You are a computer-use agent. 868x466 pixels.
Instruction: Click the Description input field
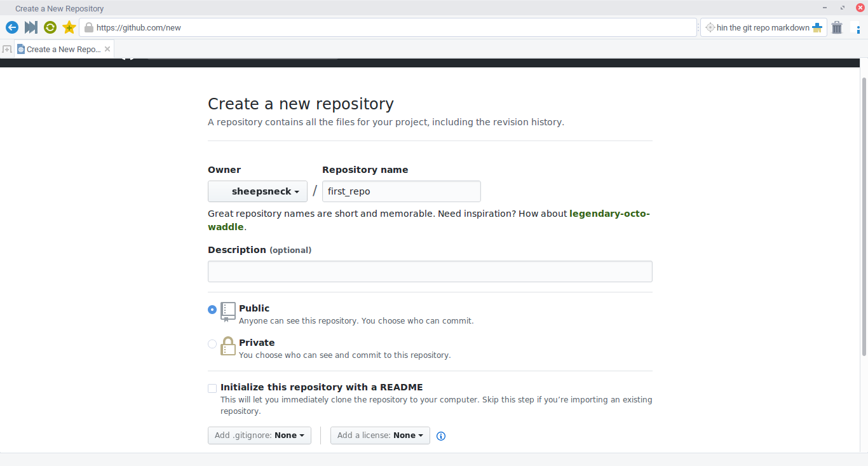tap(430, 271)
